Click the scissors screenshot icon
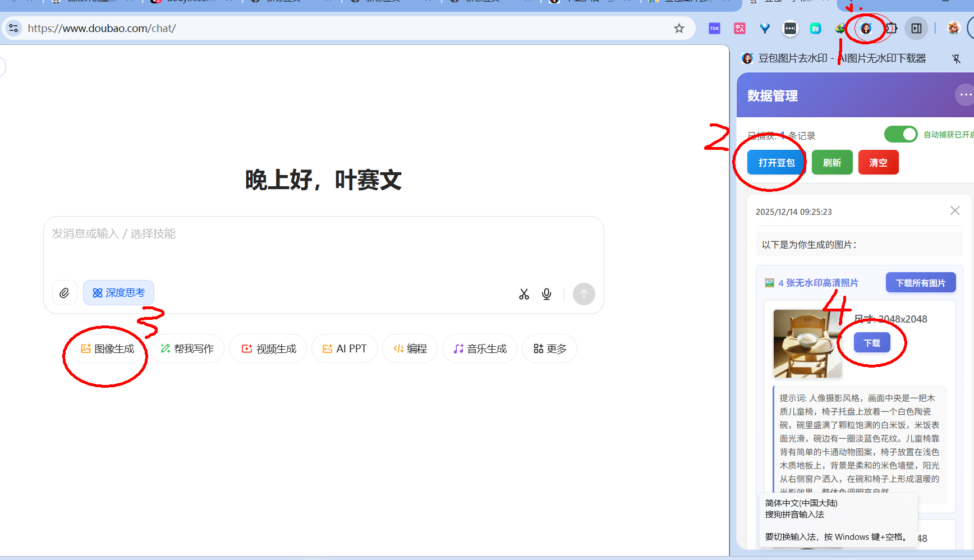Viewport: 974px width, 560px height. 523,294
